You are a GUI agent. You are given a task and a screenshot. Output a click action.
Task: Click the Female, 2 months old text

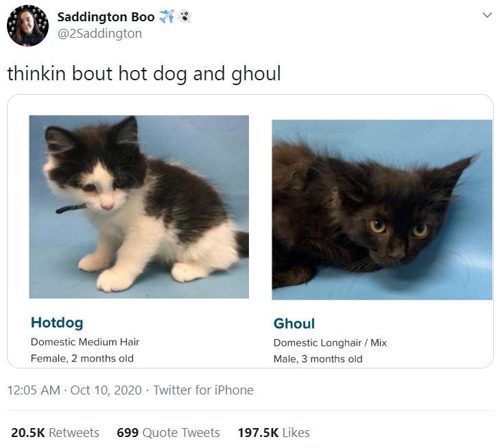[82, 358]
